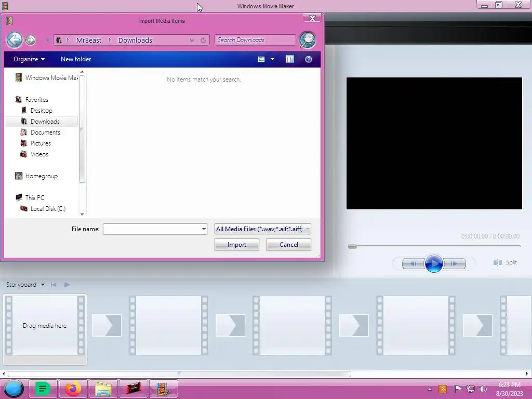Open Local Disk (C:)
The height and width of the screenshot is (399, 532).
tap(43, 208)
